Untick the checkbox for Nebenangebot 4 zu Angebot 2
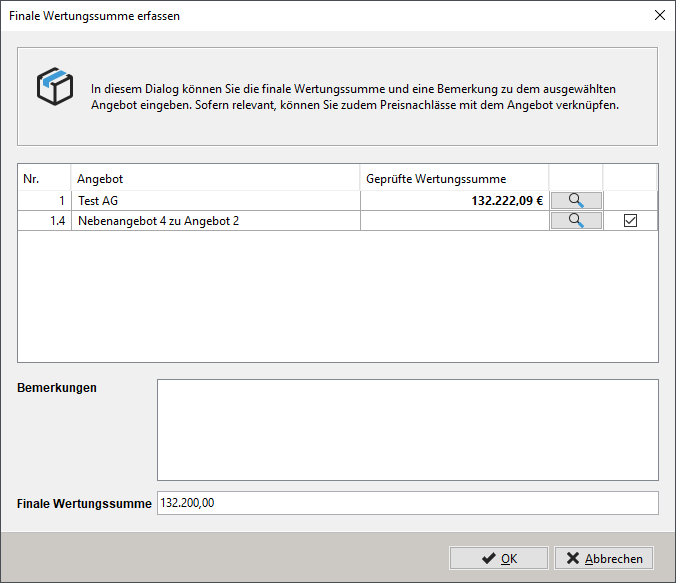This screenshot has width=676, height=583. (x=630, y=220)
